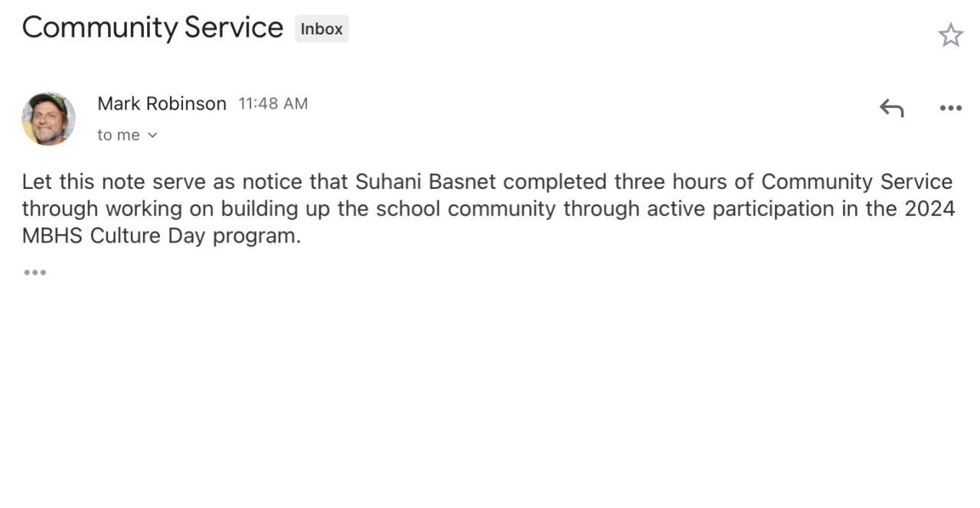Star the Community Service email
The width and height of the screenshot is (980, 508).
pos(950,35)
